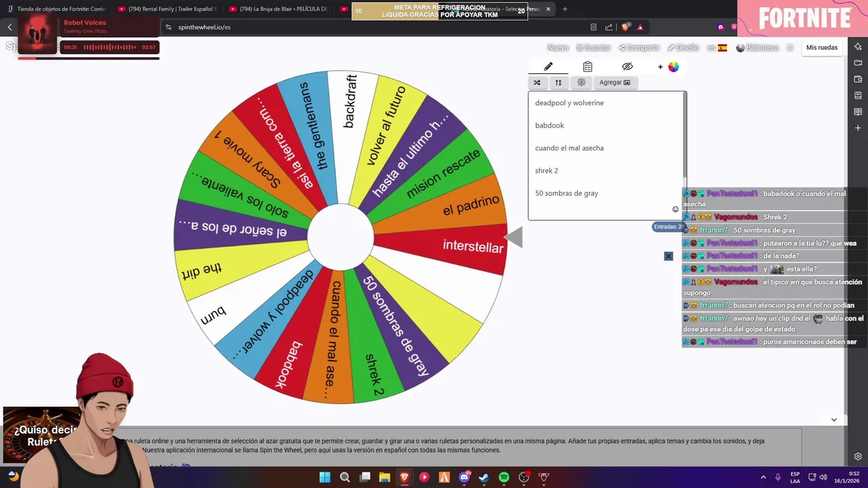Open OBS Studio from the taskbar
This screenshot has width=868, height=488.
(x=524, y=477)
